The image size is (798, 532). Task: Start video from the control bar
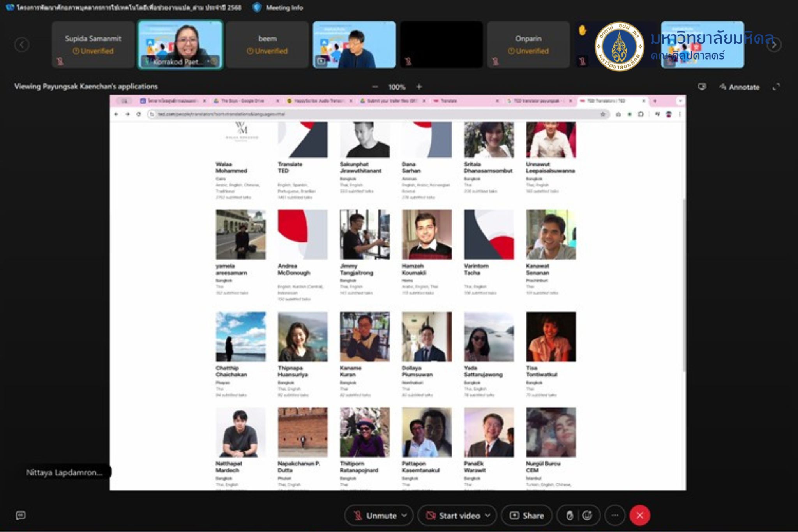click(x=454, y=516)
